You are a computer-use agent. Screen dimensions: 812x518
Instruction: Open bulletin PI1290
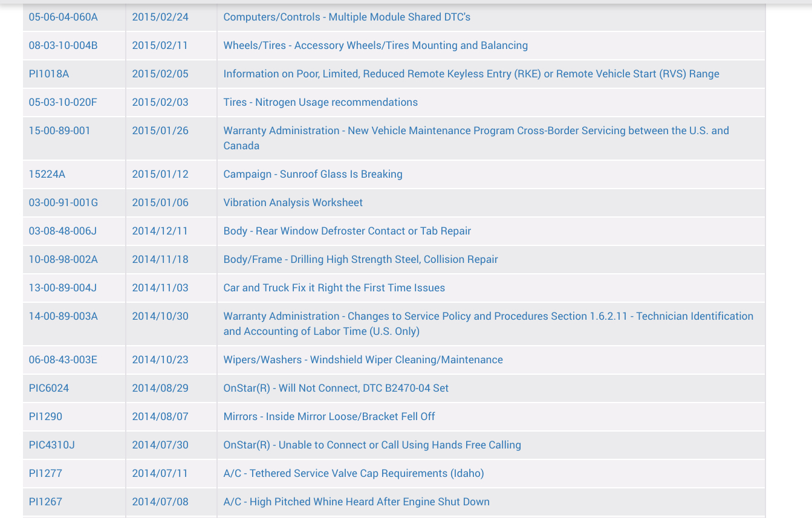pyautogui.click(x=45, y=416)
